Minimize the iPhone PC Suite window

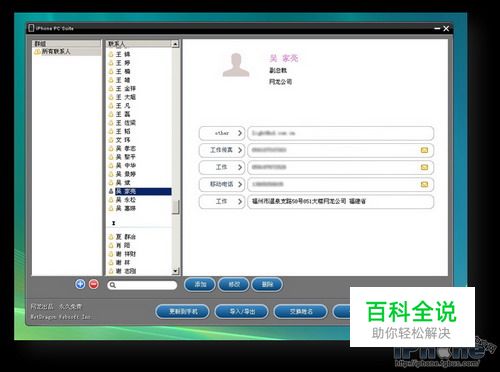click(x=437, y=29)
